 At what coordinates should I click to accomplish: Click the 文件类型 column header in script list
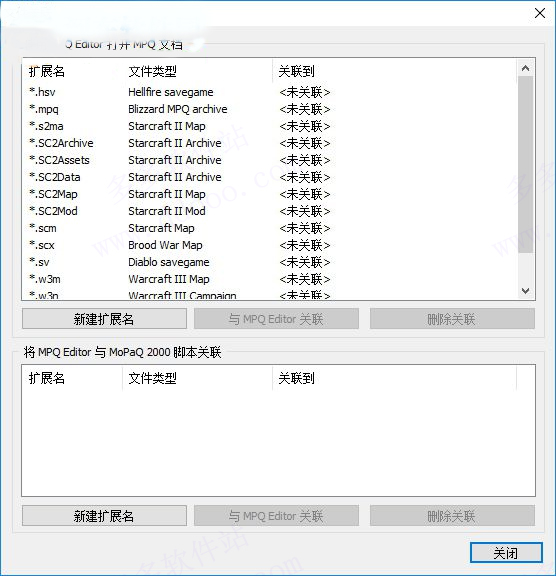pyautogui.click(x=198, y=378)
